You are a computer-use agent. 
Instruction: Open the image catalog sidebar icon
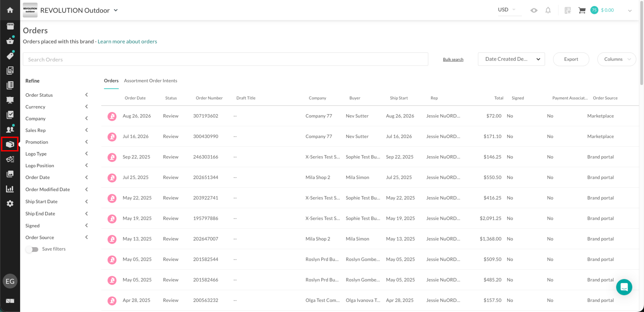tap(10, 70)
